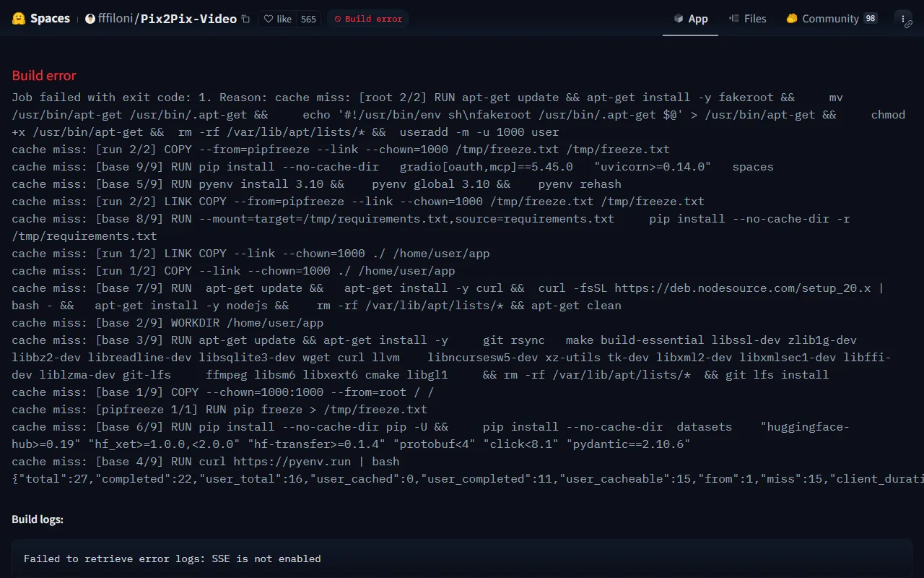Go to fffiloni's user page

pos(115,19)
